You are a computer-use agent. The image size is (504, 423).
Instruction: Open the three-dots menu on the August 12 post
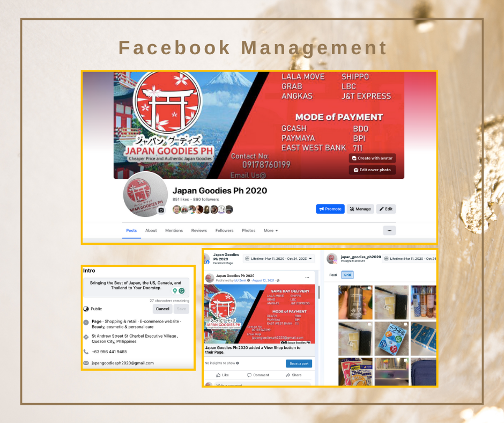[307, 278]
